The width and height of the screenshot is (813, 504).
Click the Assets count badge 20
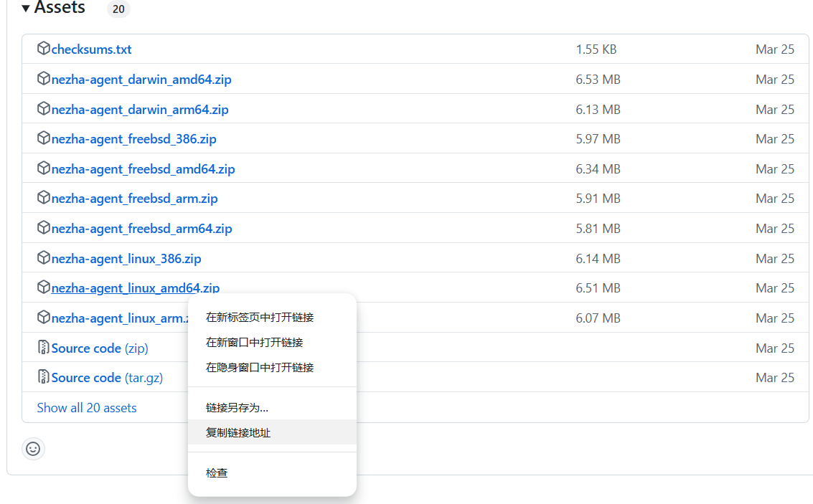[118, 9]
